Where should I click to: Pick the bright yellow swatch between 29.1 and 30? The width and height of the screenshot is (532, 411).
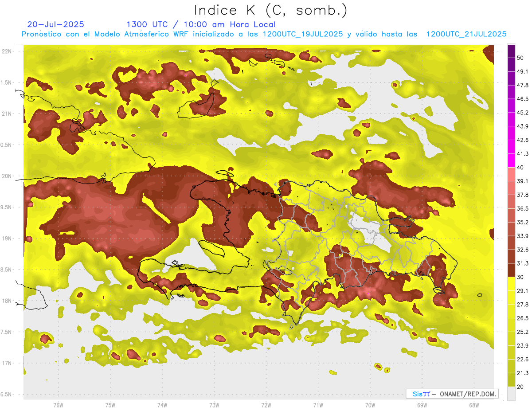coord(511,284)
